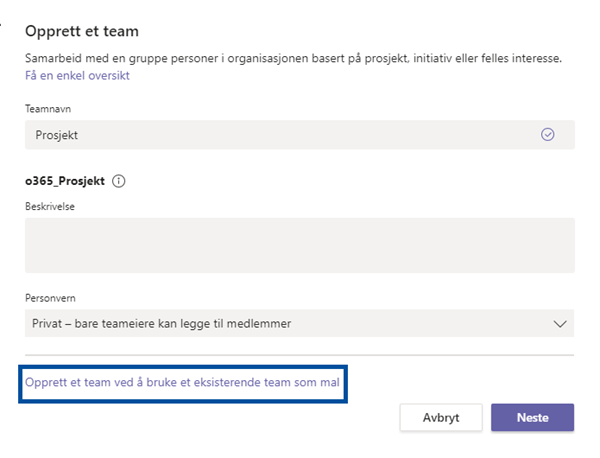The height and width of the screenshot is (458, 600).
Task: Select the bold 'o365_Prosjekt' group name text
Action: pyautogui.click(x=66, y=181)
